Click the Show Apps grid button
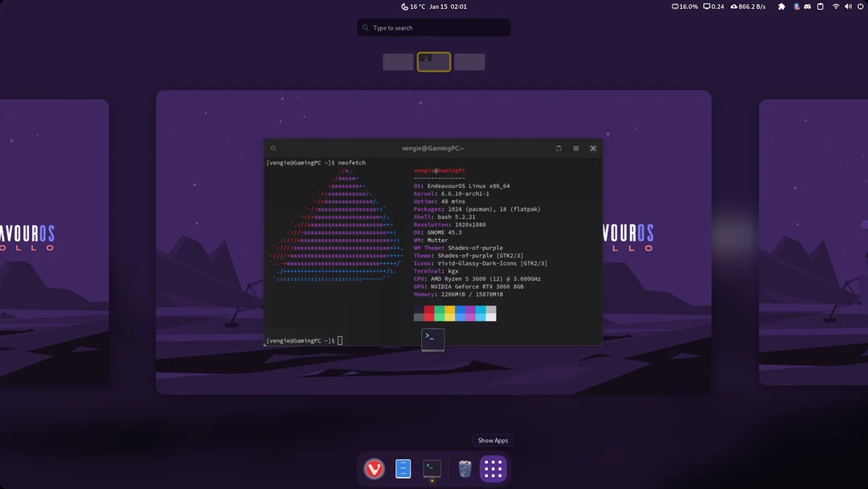Viewport: 868px width, 489px height. coord(493,469)
